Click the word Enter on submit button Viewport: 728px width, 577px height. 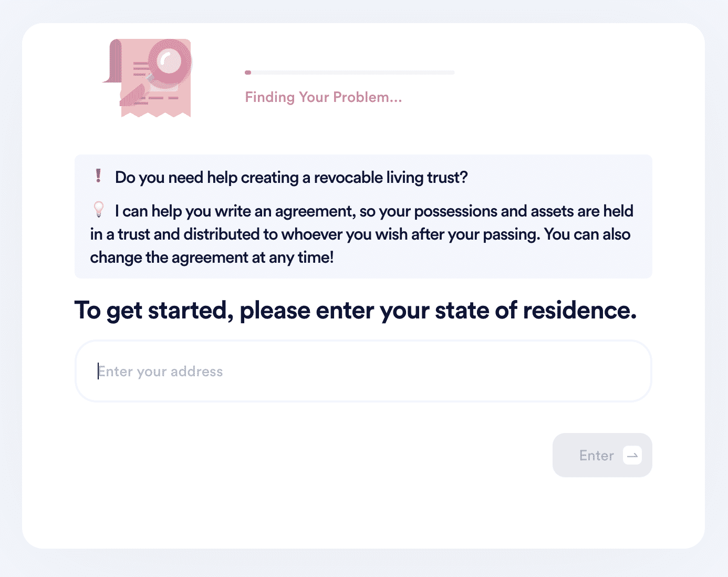point(597,456)
